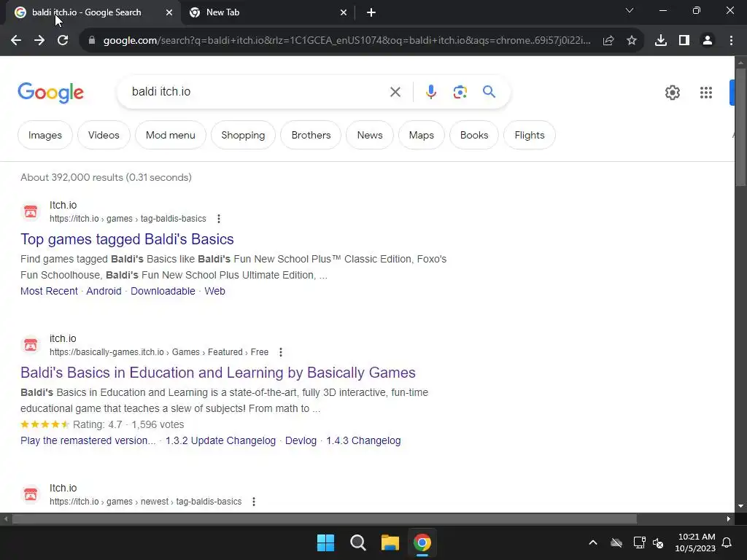Click scrollbar down arrow
This screenshot has width=747, height=560.
click(x=740, y=506)
